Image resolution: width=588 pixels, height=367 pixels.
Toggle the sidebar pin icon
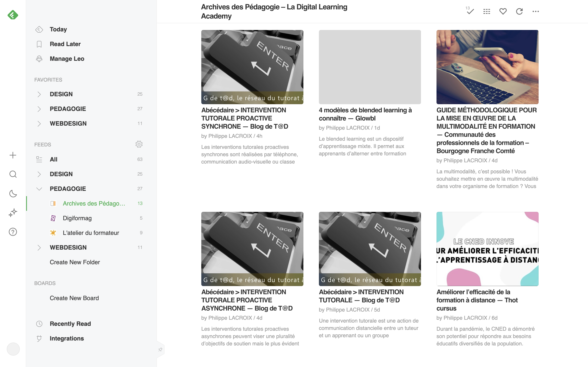point(160,349)
